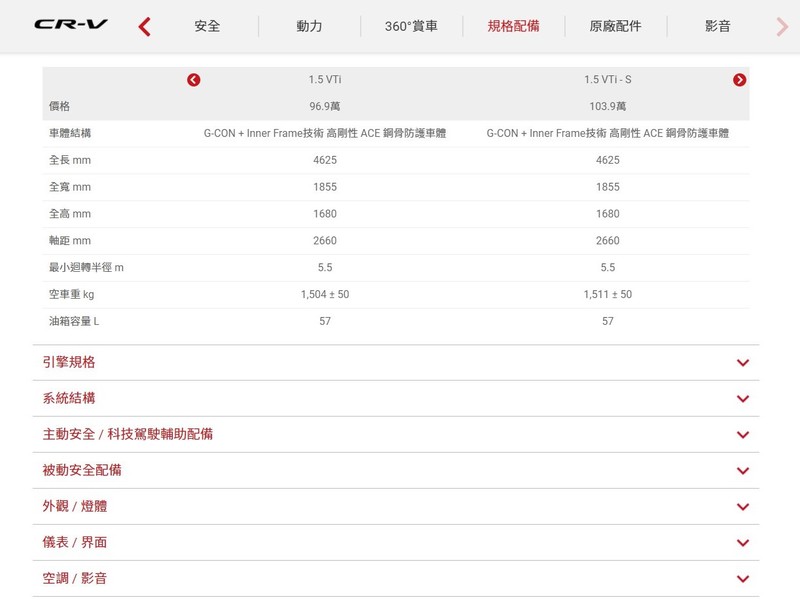Select the 規格配備 tab
This screenshot has height=600, width=800.
click(513, 26)
